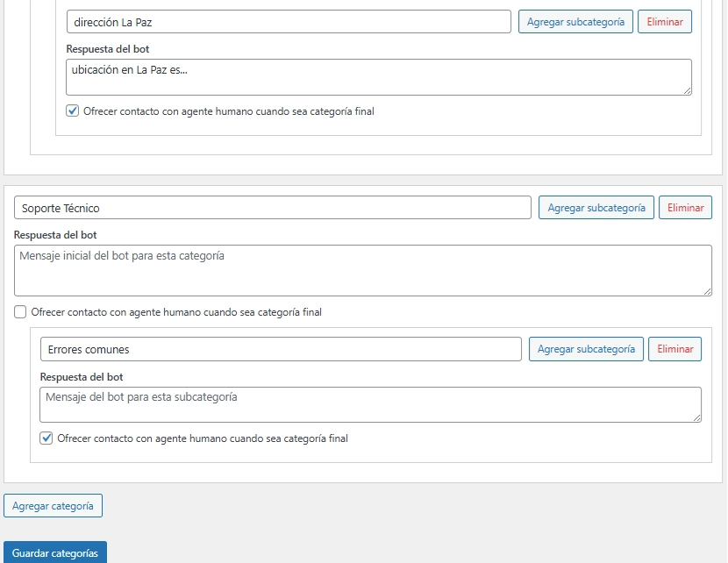Focus the 'Mensaje del bot para esta subcategoría' textarea

(370, 404)
